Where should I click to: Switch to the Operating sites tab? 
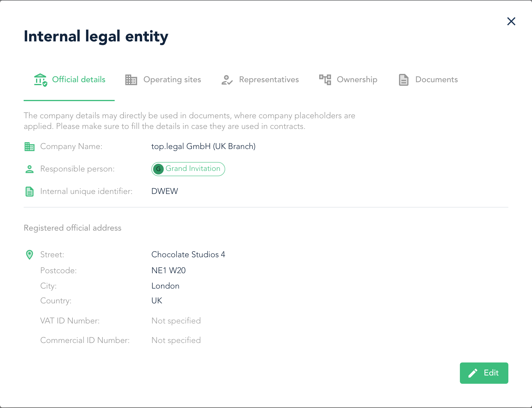tap(163, 80)
